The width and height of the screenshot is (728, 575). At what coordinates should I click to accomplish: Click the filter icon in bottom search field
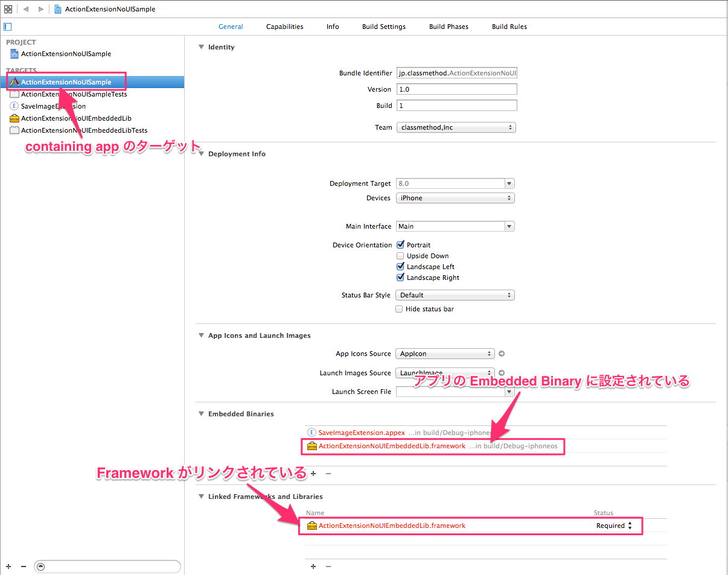[x=40, y=566]
